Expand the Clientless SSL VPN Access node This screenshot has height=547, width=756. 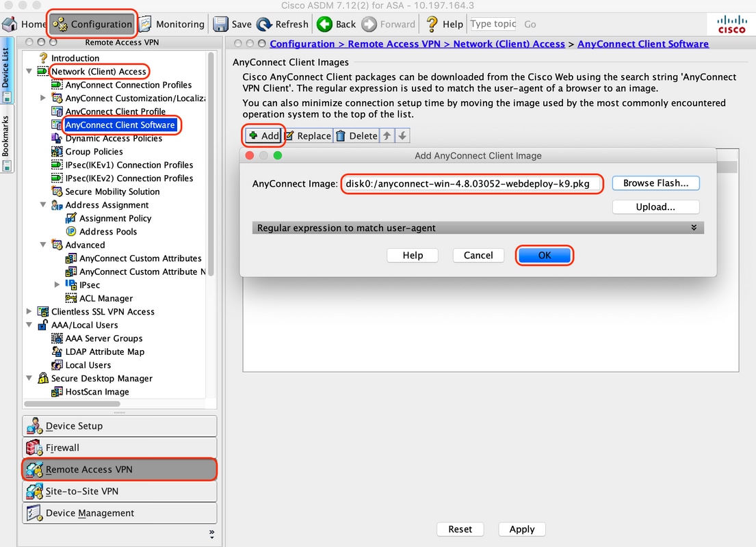(x=29, y=311)
